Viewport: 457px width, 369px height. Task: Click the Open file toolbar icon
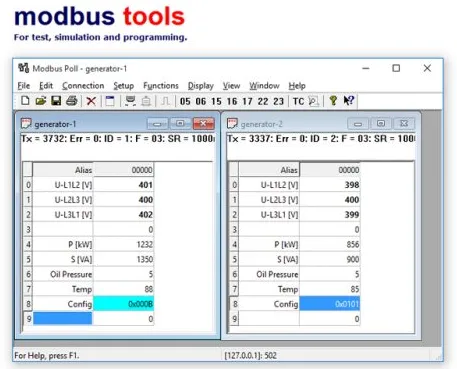(x=41, y=101)
